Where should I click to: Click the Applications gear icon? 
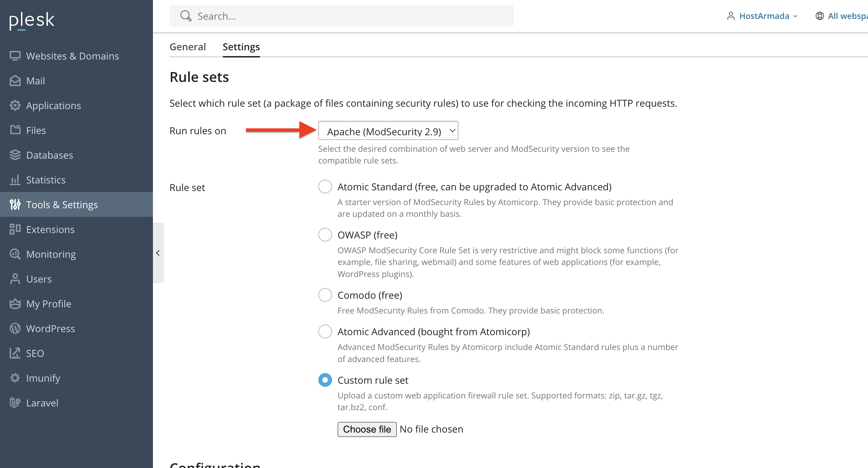(x=15, y=105)
